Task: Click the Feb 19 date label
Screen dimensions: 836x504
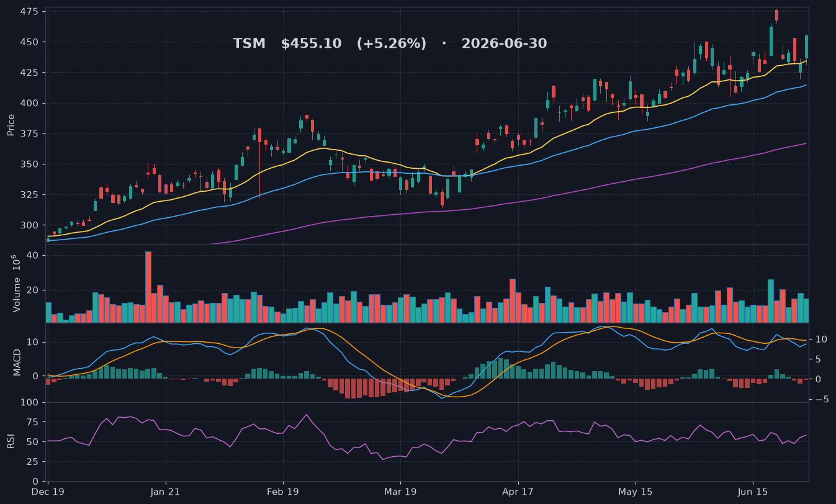Action: [x=283, y=492]
